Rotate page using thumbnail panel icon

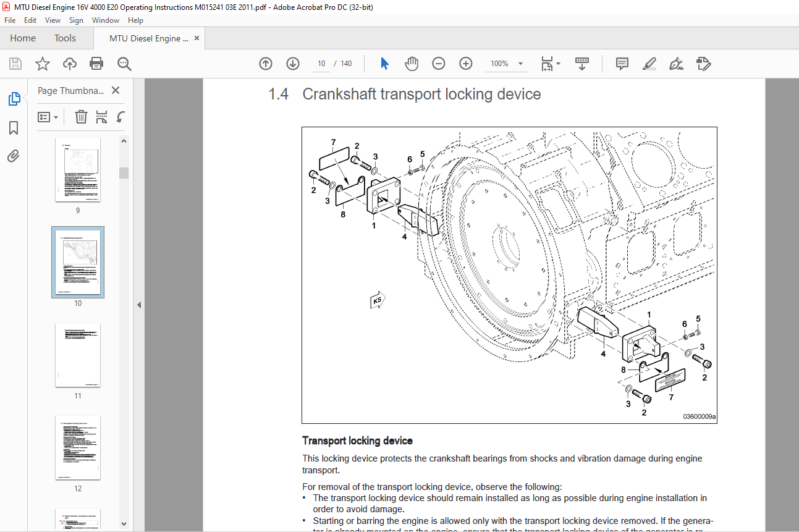point(120,117)
